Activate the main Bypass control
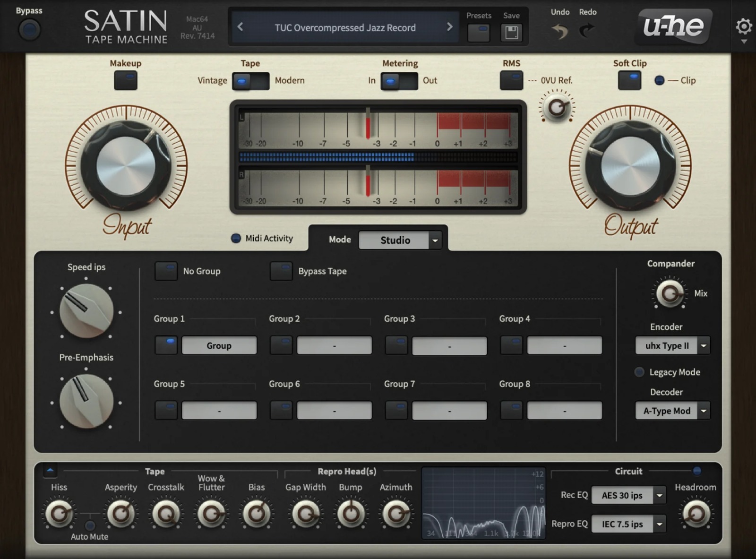The image size is (756, 559). [x=29, y=30]
